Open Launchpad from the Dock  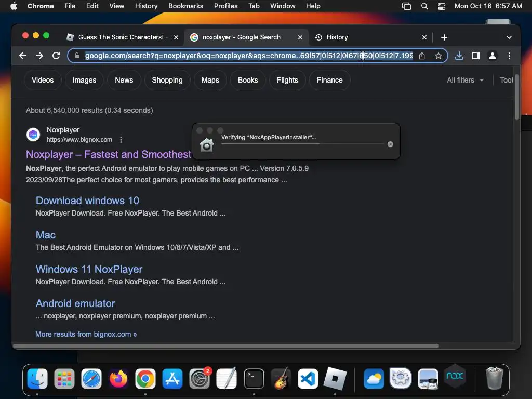(x=64, y=378)
